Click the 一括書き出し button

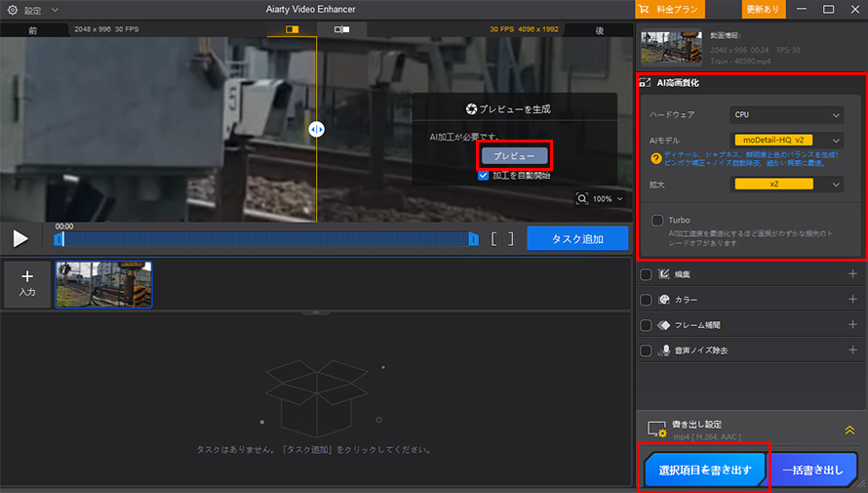coord(812,471)
